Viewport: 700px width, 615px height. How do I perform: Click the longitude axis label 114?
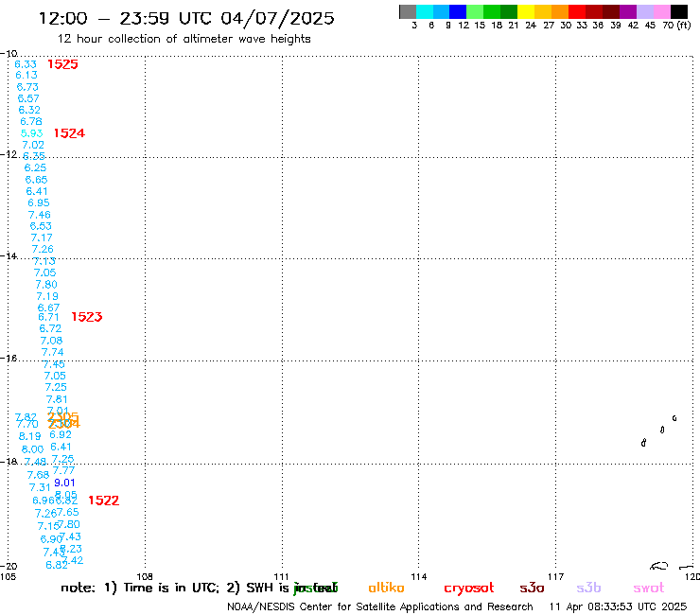tap(418, 576)
